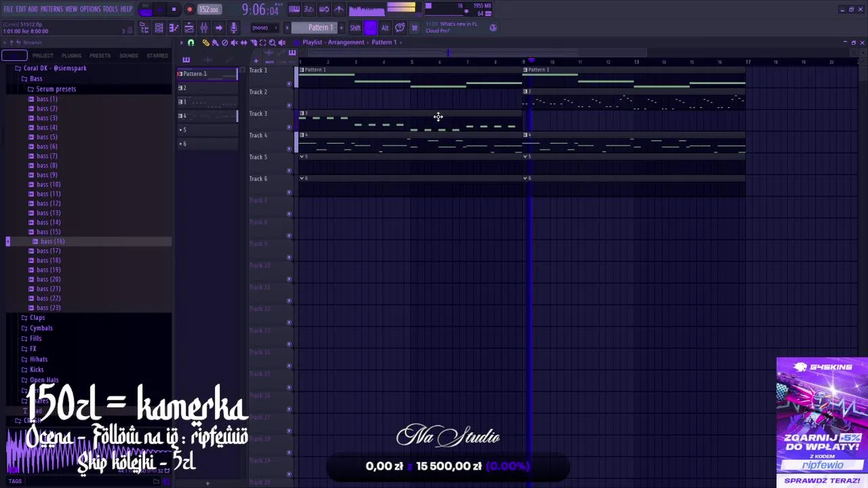Select the Draw pencil tool

[x=205, y=43]
